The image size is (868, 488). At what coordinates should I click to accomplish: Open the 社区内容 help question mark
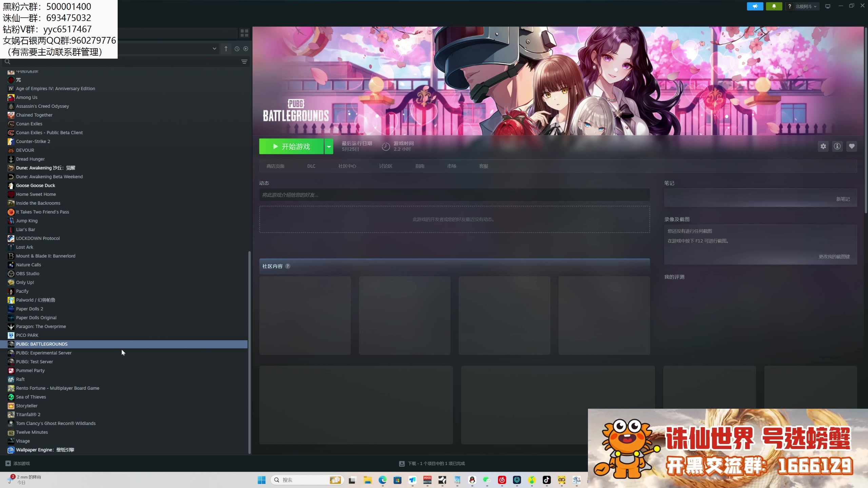coord(288,266)
